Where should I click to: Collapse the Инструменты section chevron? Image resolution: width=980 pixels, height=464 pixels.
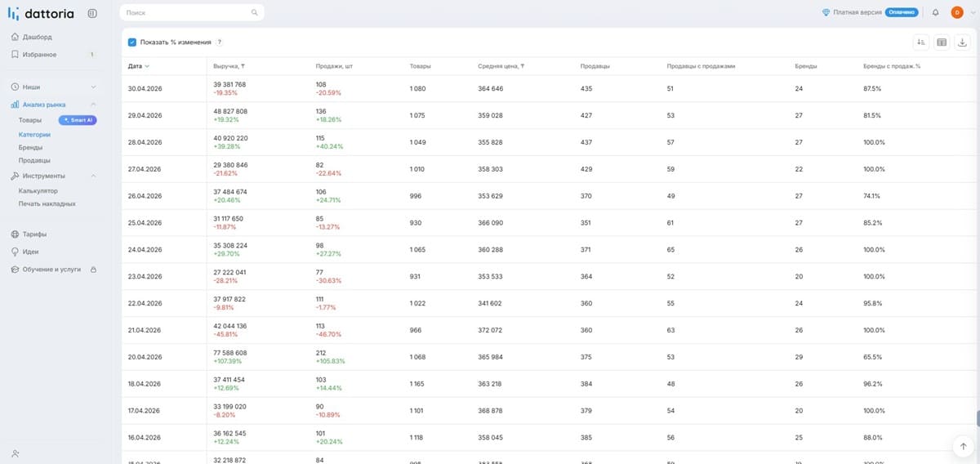[x=93, y=176]
